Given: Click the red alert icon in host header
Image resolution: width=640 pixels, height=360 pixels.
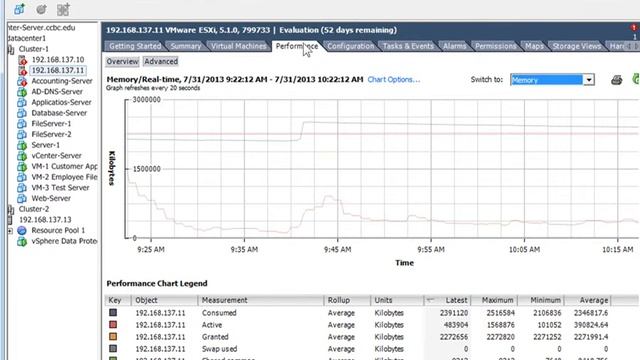Looking at the screenshot, I should click(x=634, y=28).
